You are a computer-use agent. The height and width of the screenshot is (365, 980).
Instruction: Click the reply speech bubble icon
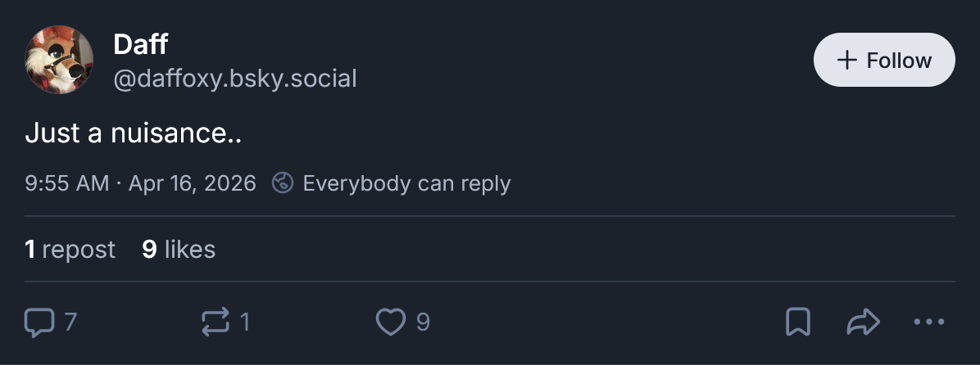pos(39,322)
